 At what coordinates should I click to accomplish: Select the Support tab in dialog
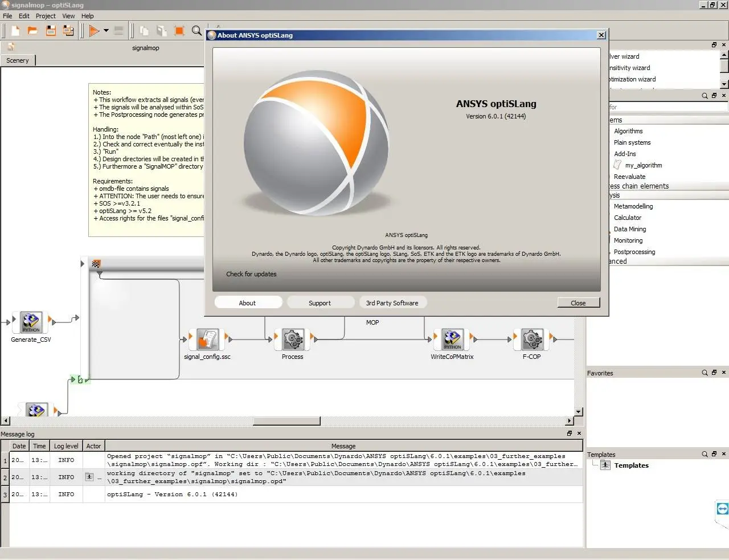[x=320, y=303]
